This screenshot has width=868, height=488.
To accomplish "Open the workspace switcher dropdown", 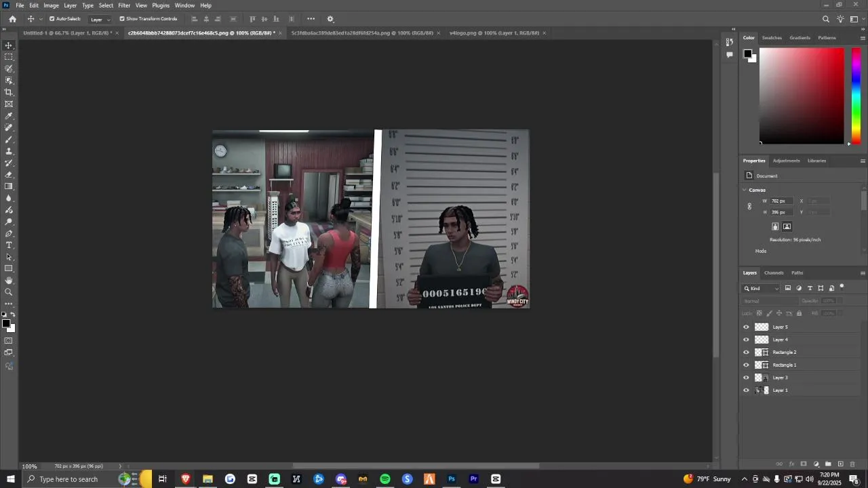I will [x=854, y=19].
